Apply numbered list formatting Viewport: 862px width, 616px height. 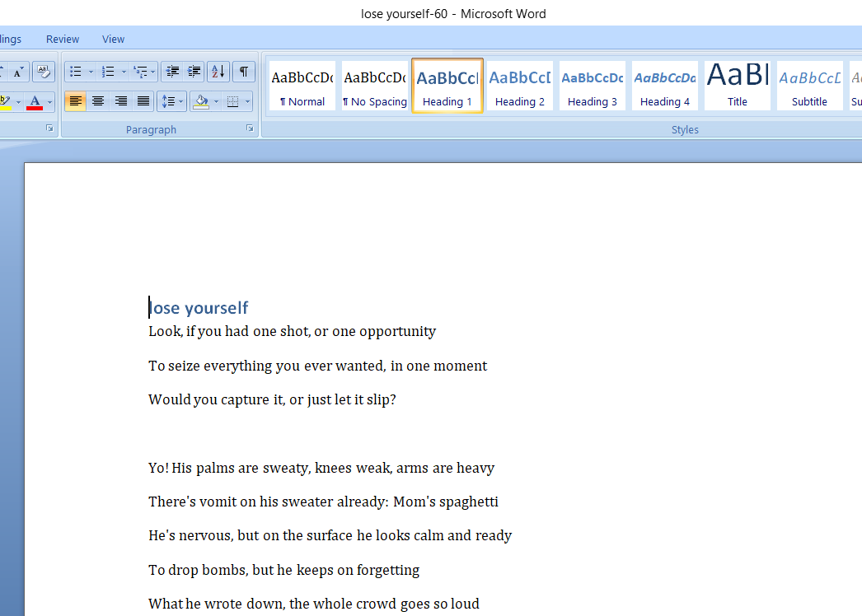pos(108,72)
